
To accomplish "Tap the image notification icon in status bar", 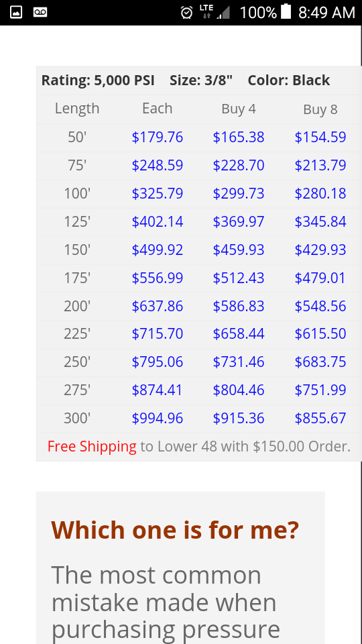I will [x=16, y=12].
